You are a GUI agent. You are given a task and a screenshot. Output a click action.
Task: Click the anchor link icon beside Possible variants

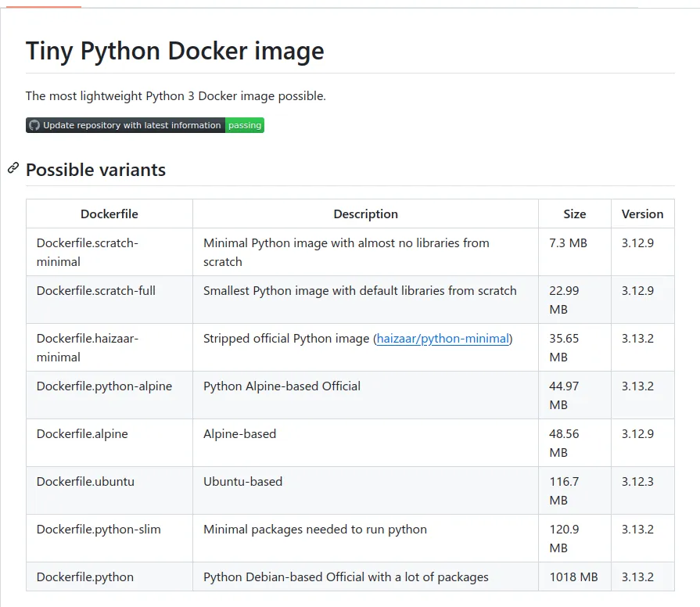point(13,168)
